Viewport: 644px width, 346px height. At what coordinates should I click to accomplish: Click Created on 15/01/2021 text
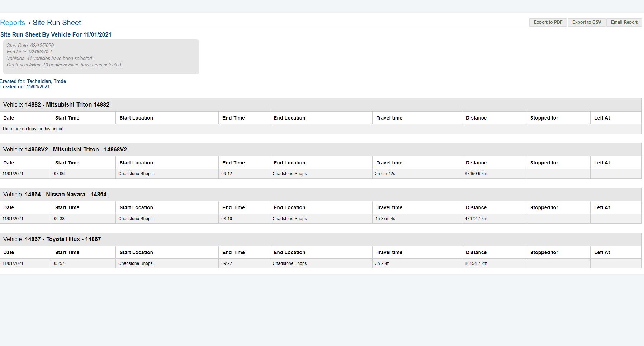click(25, 86)
